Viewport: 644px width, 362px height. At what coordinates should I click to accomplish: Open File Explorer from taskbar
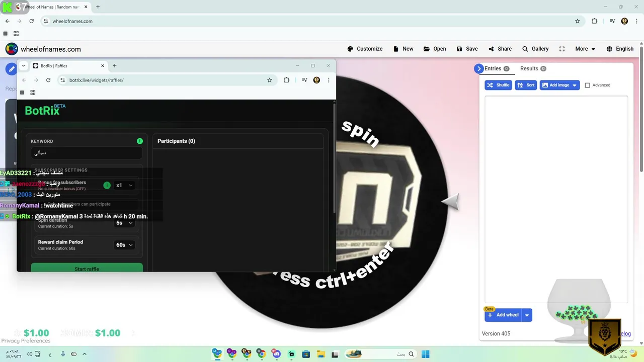pyautogui.click(x=320, y=354)
